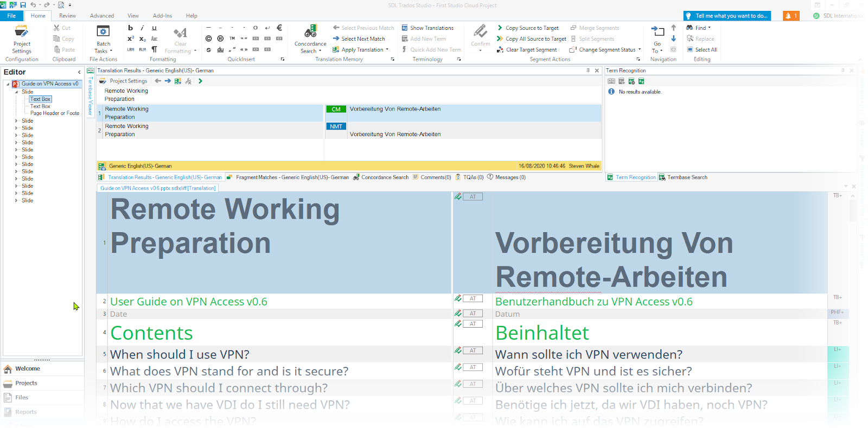
Task: Click Select All in Editing group
Action: click(x=702, y=49)
